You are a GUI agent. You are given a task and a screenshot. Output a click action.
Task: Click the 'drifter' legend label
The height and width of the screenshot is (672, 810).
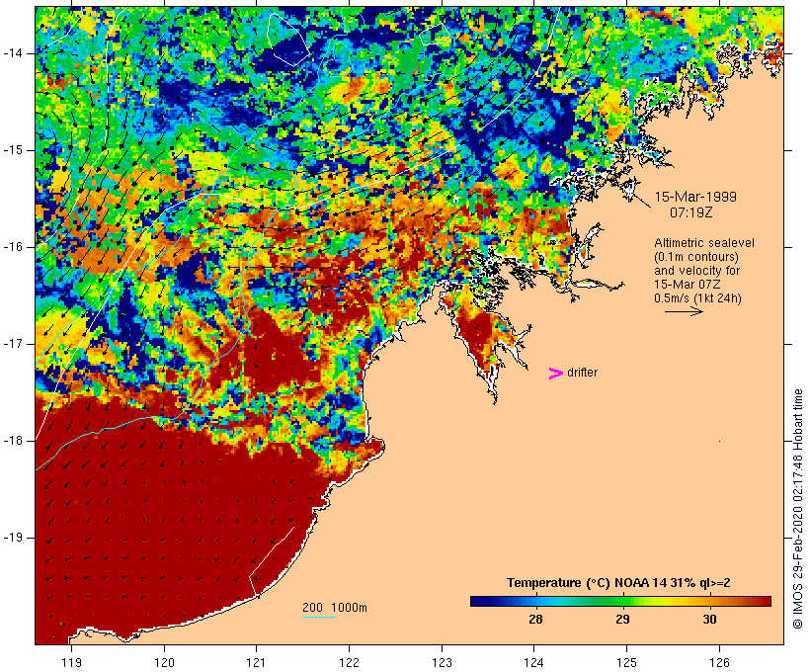pos(582,373)
